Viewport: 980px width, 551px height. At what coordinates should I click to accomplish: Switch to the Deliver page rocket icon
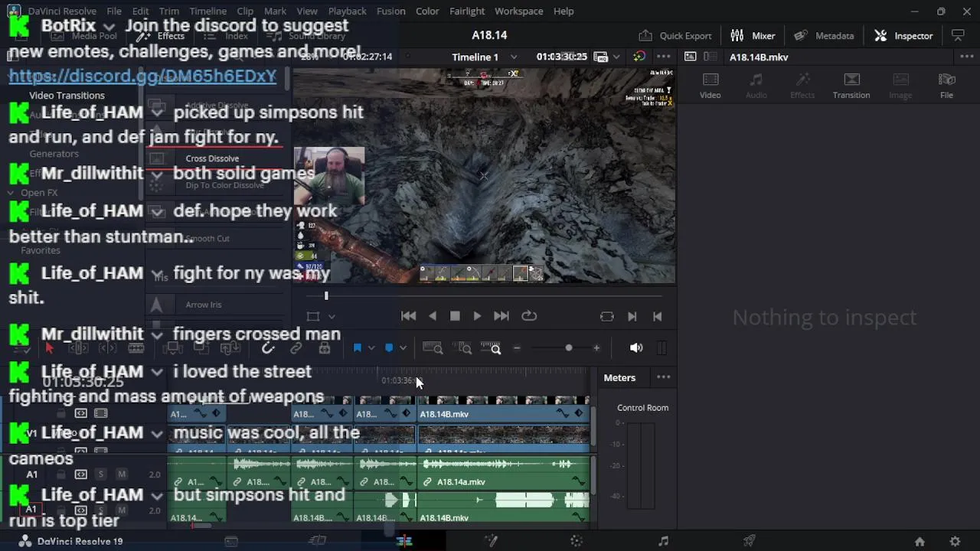coord(750,541)
